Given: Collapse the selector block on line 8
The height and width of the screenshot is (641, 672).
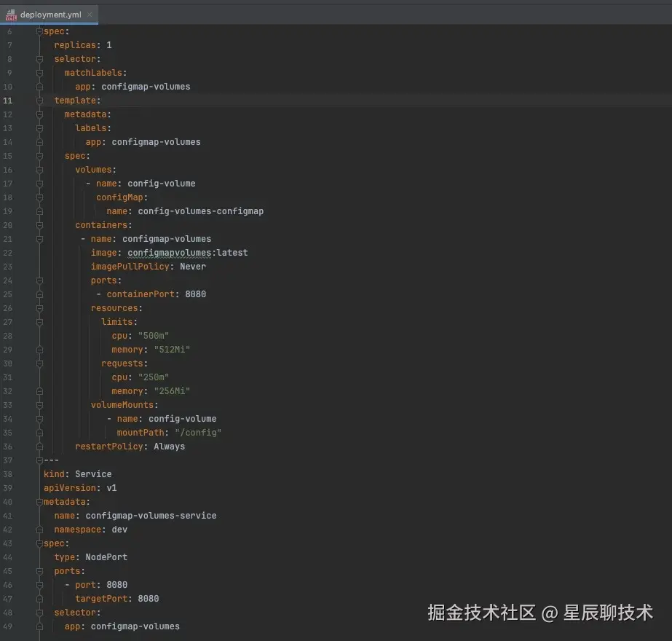Looking at the screenshot, I should [39, 59].
